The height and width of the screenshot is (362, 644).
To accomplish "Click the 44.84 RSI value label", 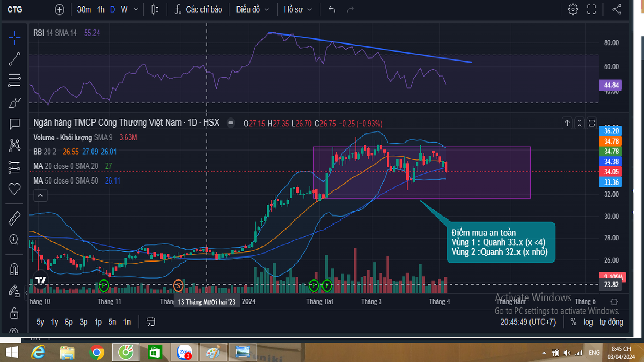I will [x=610, y=85].
